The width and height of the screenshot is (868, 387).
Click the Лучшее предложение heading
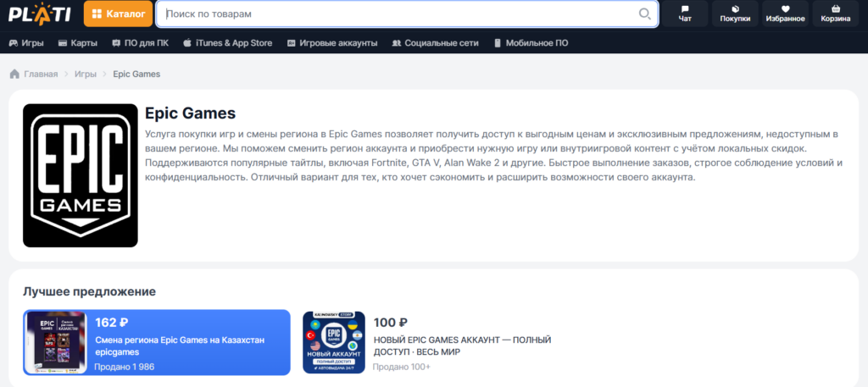pyautogui.click(x=89, y=291)
